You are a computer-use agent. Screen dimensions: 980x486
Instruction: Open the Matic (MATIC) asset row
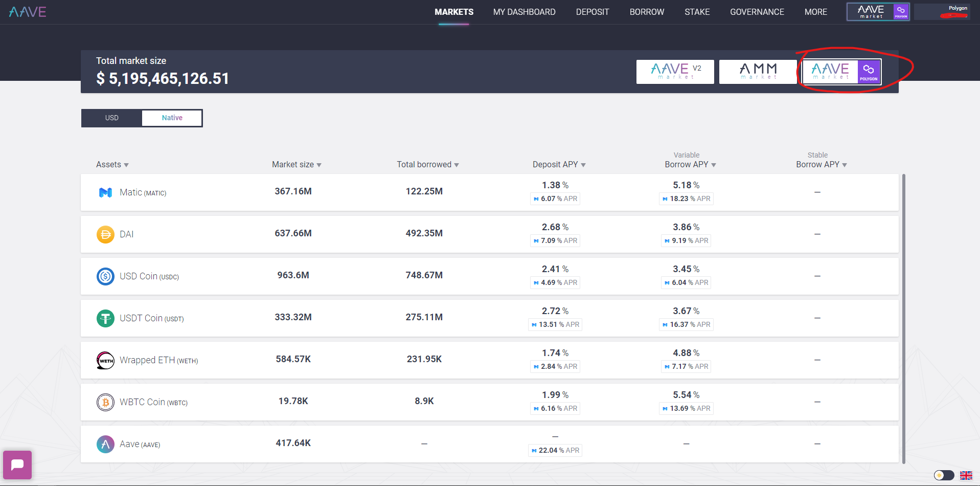(x=489, y=192)
